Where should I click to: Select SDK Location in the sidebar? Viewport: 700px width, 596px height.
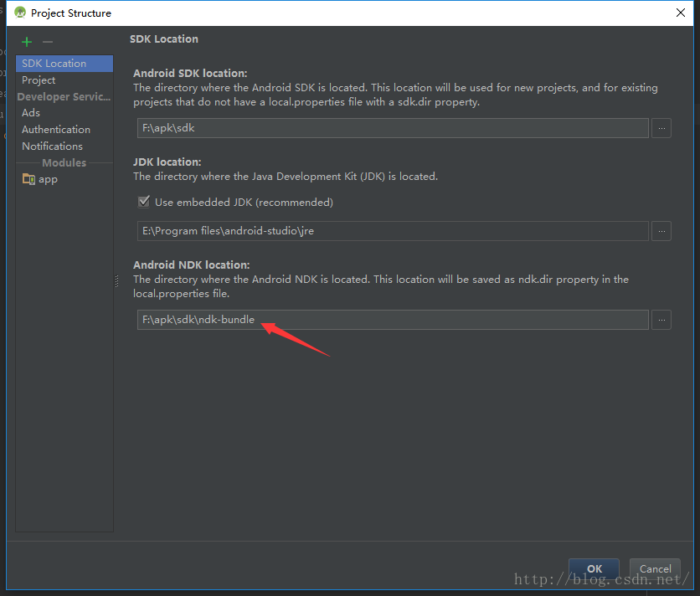(x=64, y=64)
